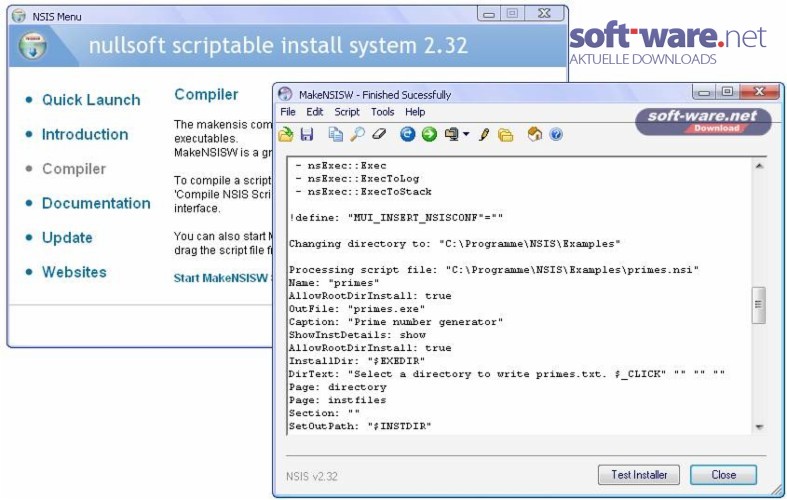Click the blue Help question mark icon
787x500 pixels.
tap(556, 134)
